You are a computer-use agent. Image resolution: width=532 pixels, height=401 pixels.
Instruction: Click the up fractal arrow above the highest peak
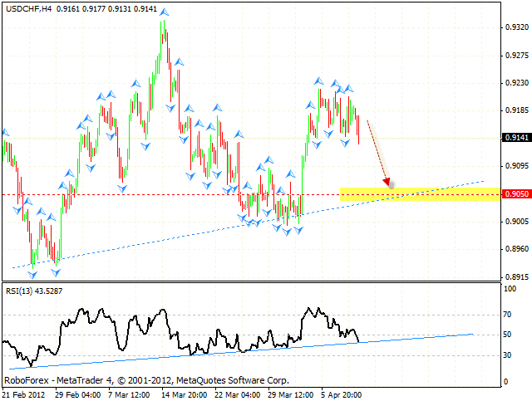pos(164,13)
